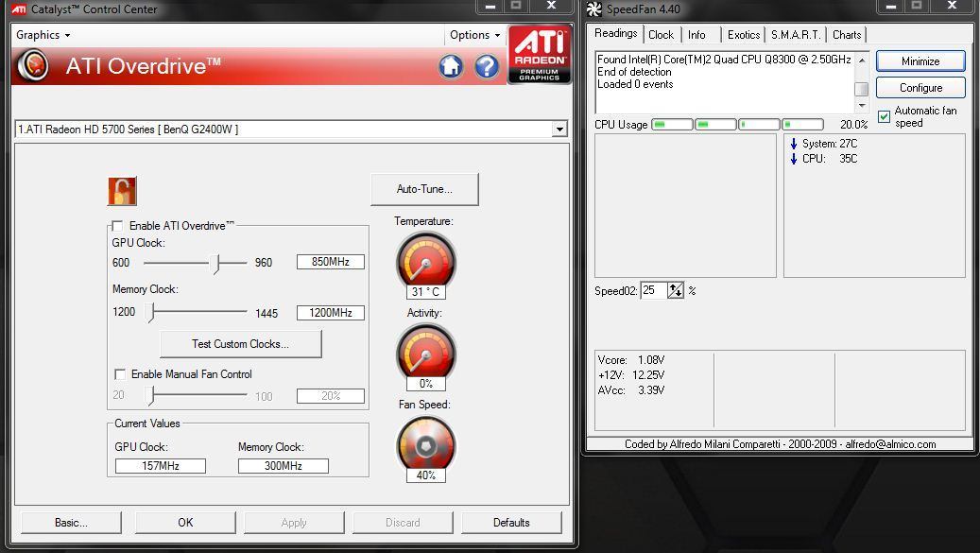
Task: Click the ATI Overdrive lock icon
Action: [x=122, y=191]
